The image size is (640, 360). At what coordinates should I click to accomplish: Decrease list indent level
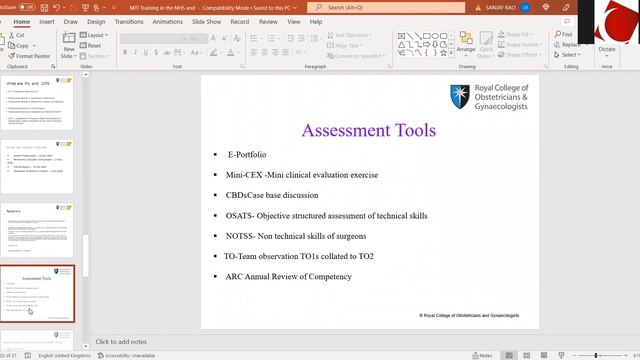click(291, 38)
